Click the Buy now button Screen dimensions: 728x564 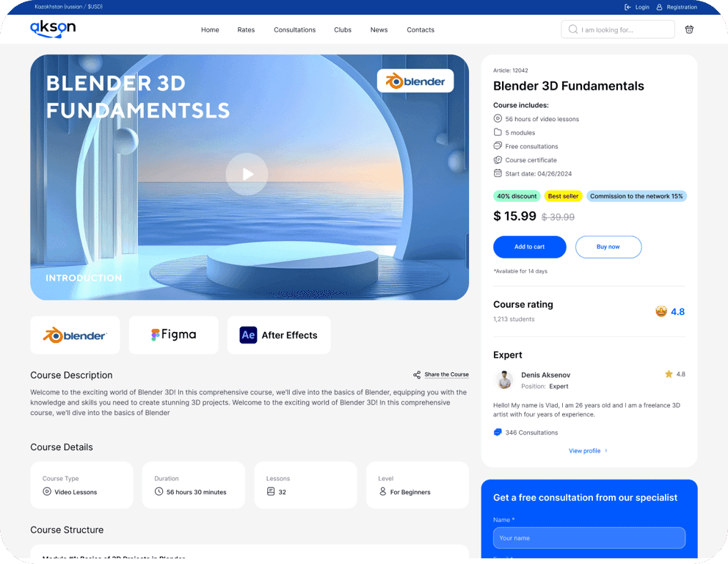click(608, 247)
